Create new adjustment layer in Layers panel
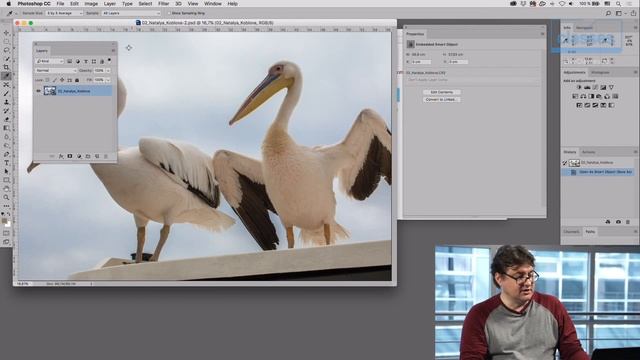The height and width of the screenshot is (360, 640). [x=79, y=156]
